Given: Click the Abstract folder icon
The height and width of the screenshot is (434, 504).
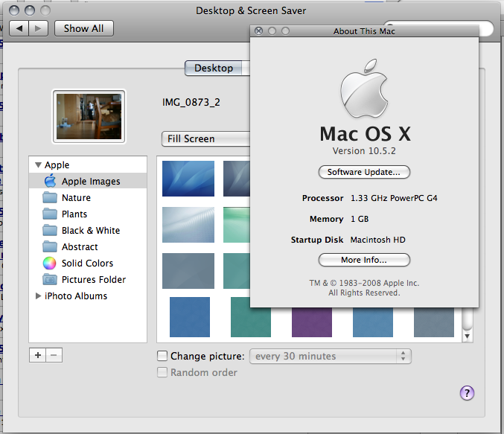Looking at the screenshot, I should pos(50,247).
